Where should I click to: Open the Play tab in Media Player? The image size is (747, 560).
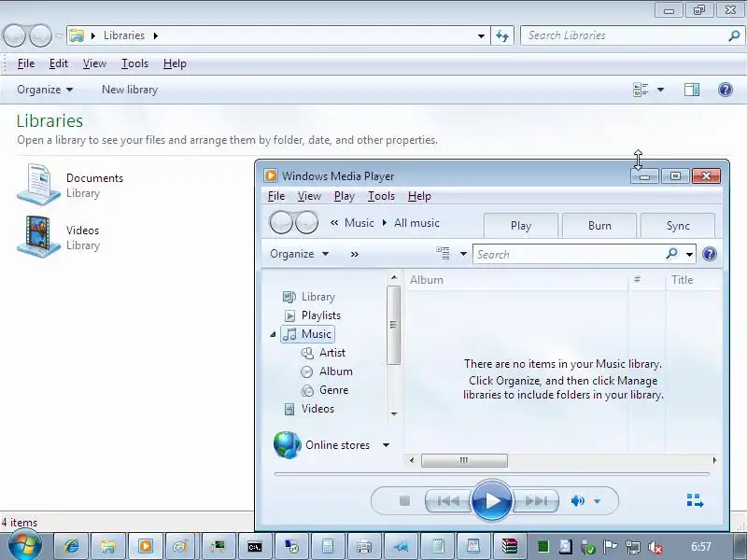point(521,225)
